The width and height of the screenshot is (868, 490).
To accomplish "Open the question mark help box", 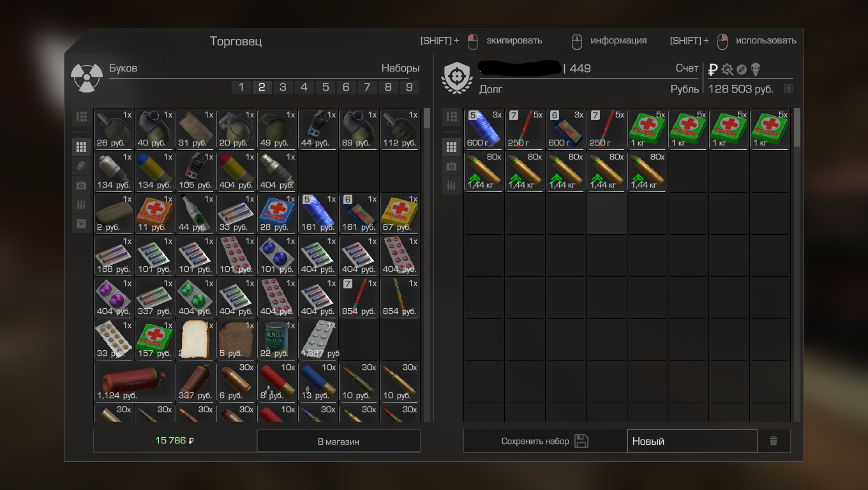I will (789, 89).
